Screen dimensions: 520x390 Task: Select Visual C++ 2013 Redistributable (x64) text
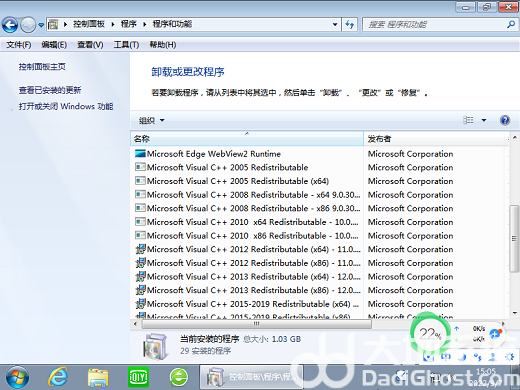[x=253, y=277]
